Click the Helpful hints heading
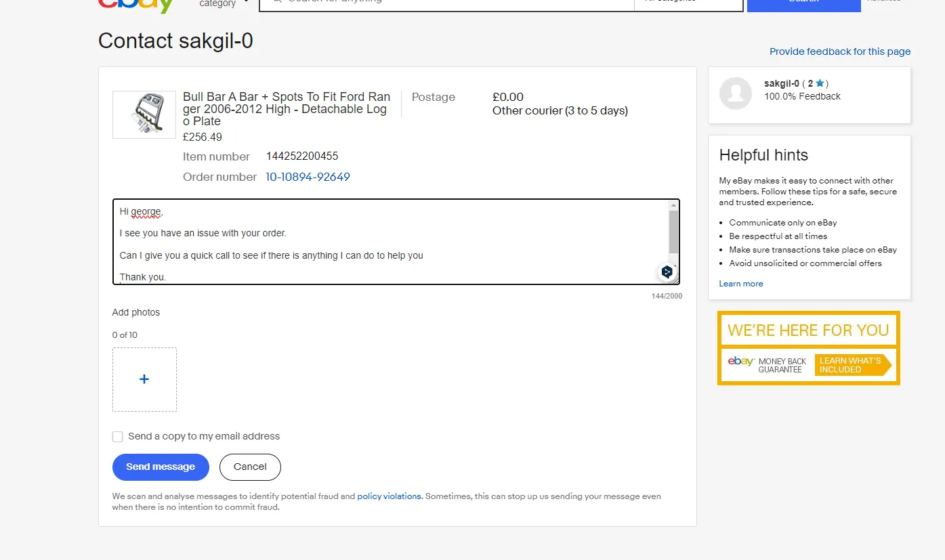This screenshot has width=945, height=560. tap(763, 155)
